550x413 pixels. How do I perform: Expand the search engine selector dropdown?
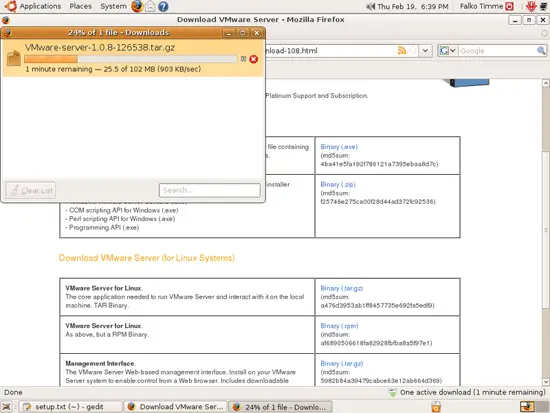pyautogui.click(x=448, y=51)
